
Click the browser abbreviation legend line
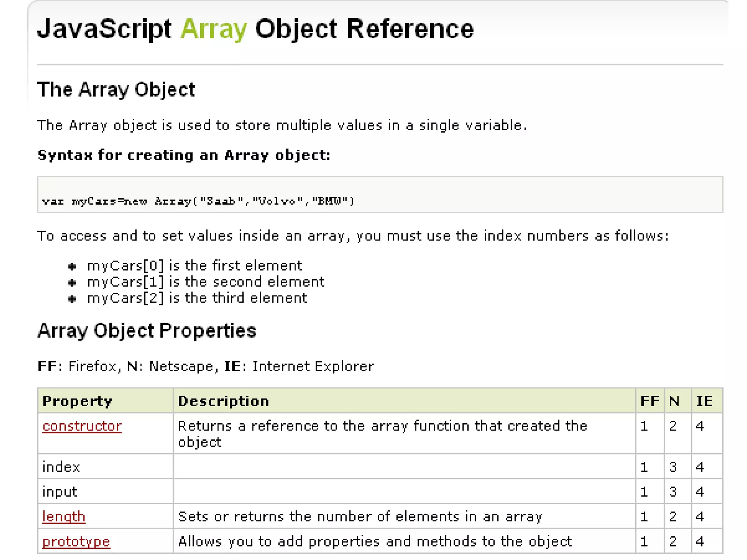[205, 366]
